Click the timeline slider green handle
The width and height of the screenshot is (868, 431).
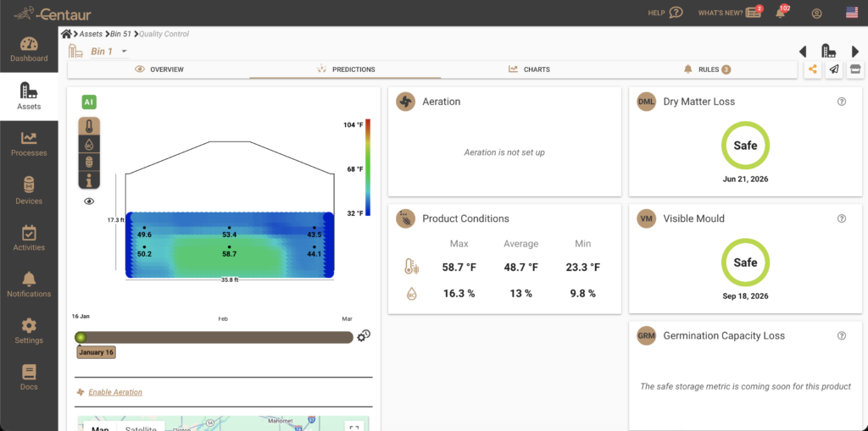(81, 337)
